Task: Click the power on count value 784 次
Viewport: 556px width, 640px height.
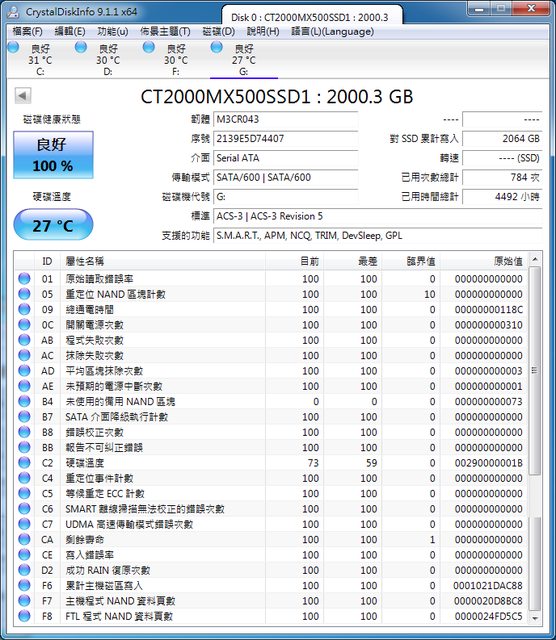Action: coord(502,177)
